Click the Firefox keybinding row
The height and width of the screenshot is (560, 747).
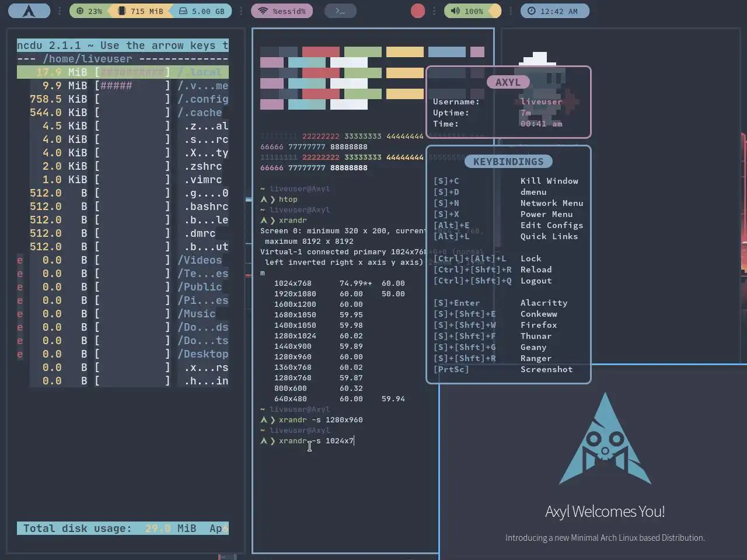coord(495,325)
